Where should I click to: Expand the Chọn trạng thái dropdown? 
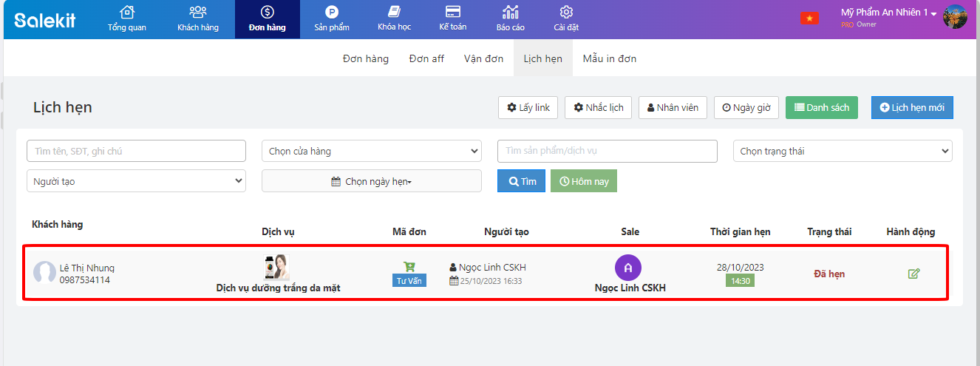(x=842, y=151)
